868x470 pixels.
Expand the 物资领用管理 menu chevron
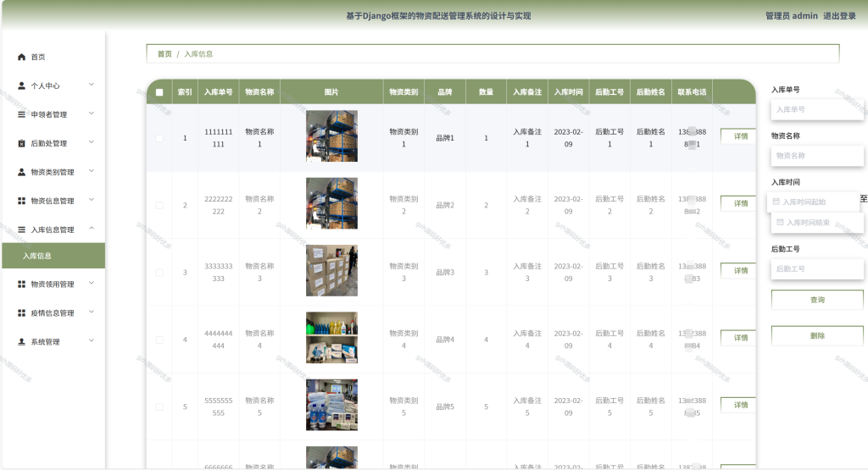point(92,283)
